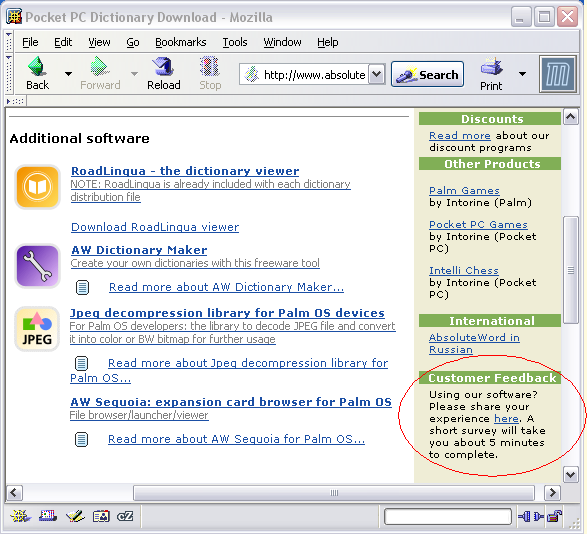Open Address Book from the component bar
The width and height of the screenshot is (587, 534).
pos(101,516)
